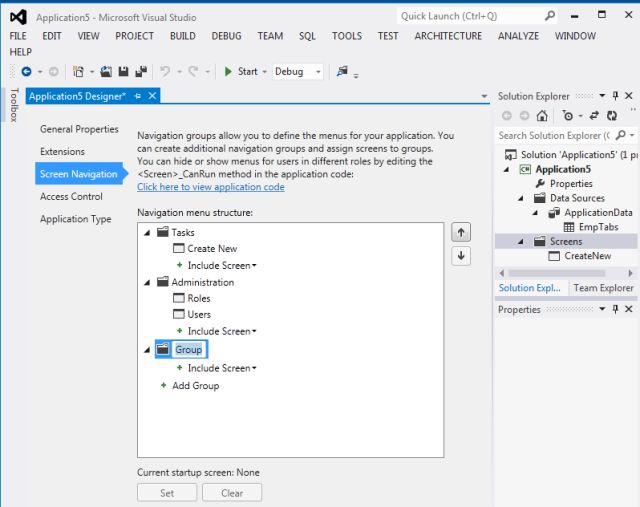Click the Save All toolbar icon
This screenshot has width=640, height=507.
(x=141, y=72)
